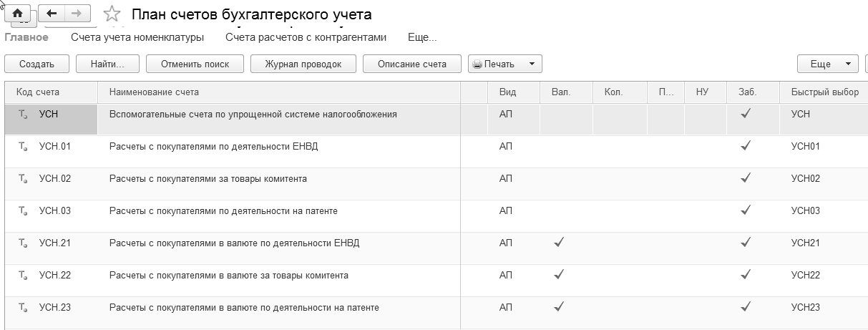Click the Home icon button
The image size is (868, 330).
click(17, 14)
